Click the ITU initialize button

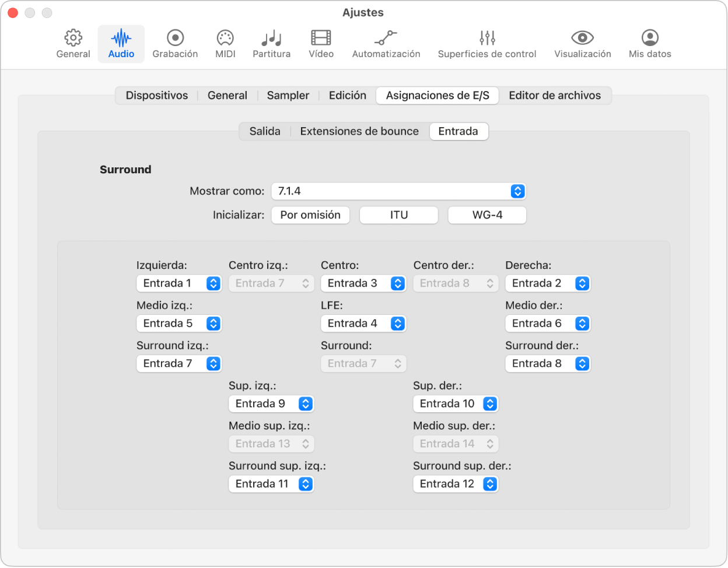pyautogui.click(x=399, y=215)
